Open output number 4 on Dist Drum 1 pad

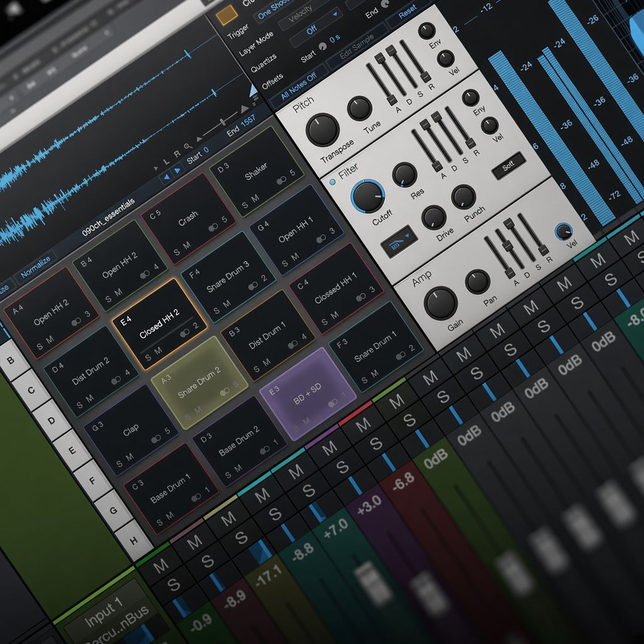pos(304,336)
